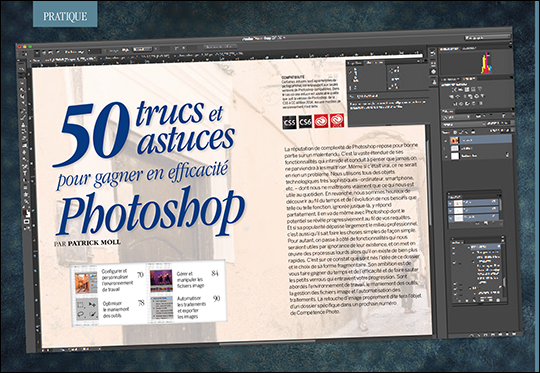Select the middle layer in Layers panel
Viewport: 540px width, 373px height.
point(479,148)
